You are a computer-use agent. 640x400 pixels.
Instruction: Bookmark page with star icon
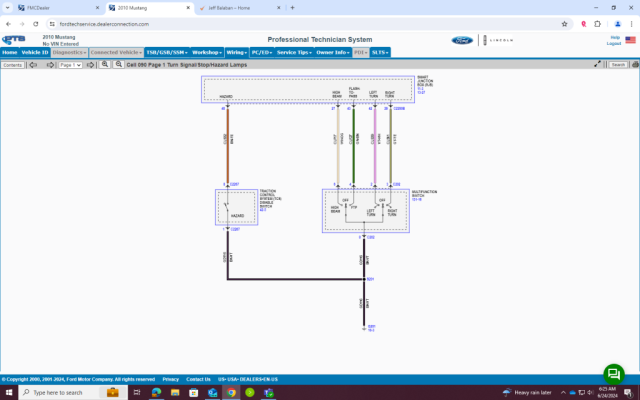tap(564, 24)
